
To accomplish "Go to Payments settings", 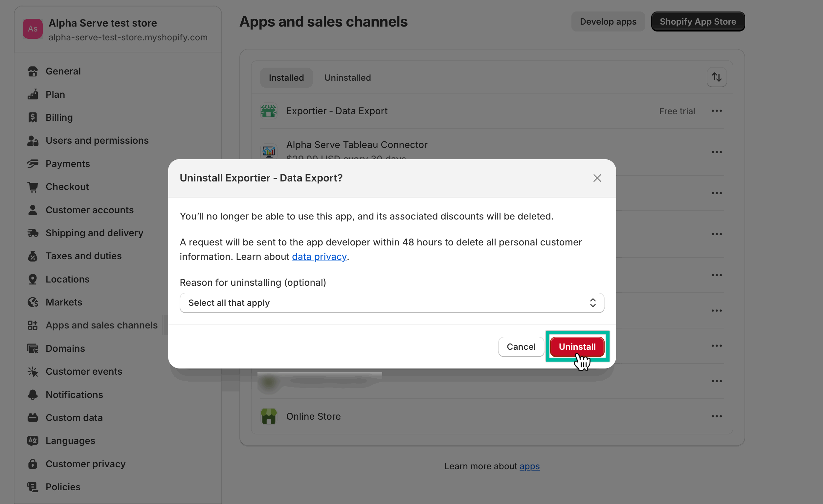I will click(x=67, y=163).
